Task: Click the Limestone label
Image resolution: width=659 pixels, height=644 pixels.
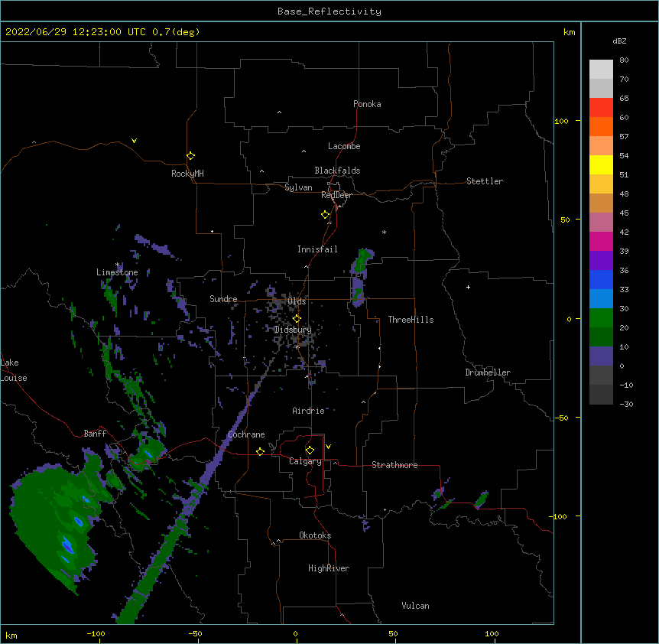Action: tap(117, 272)
